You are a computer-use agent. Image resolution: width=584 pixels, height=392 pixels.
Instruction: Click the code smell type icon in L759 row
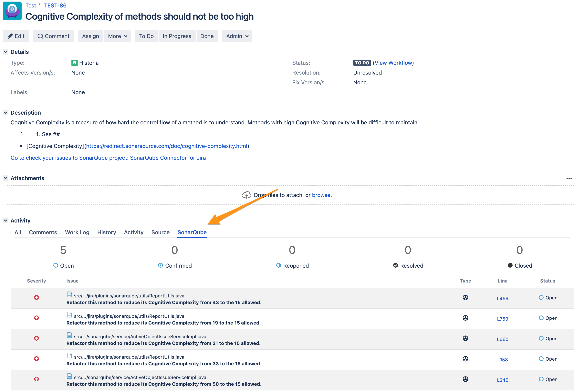pos(465,318)
